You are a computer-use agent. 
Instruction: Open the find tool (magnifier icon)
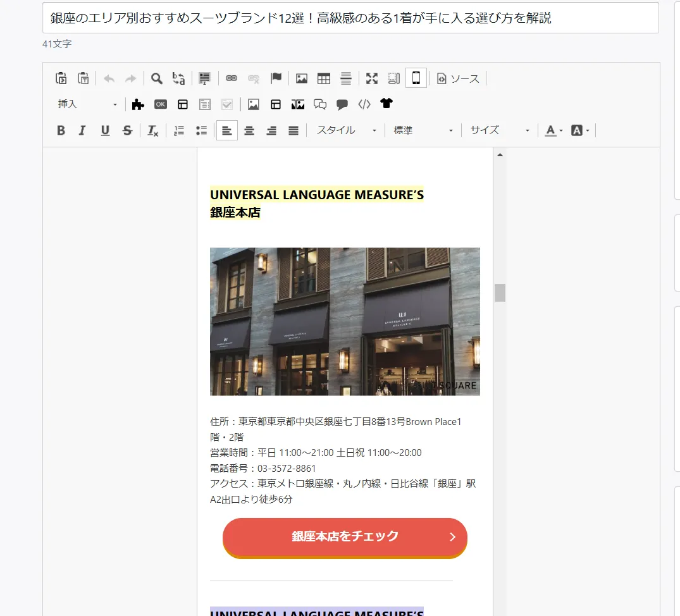[156, 78]
